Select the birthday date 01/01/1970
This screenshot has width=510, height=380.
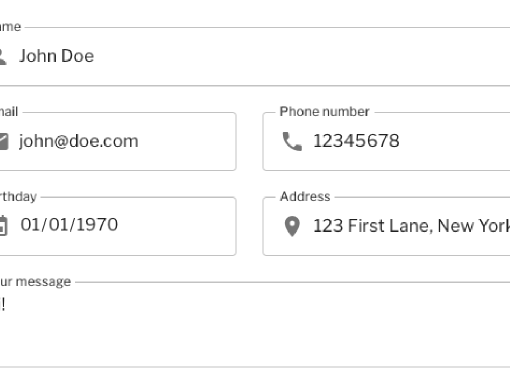click(69, 225)
